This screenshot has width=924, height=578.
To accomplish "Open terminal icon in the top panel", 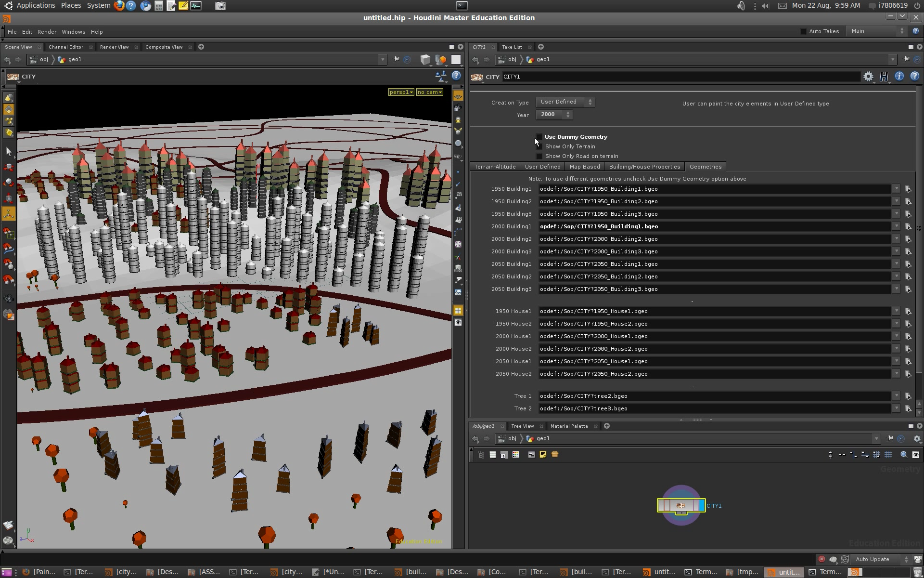I will click(x=462, y=6).
